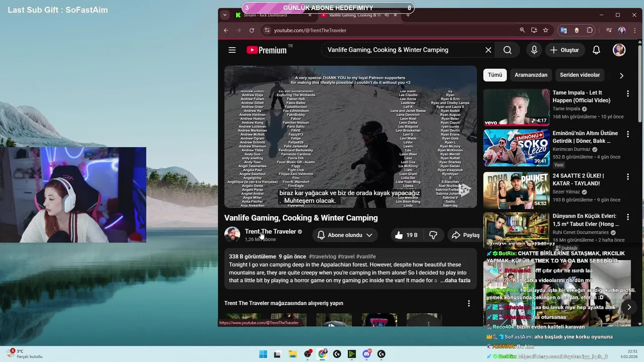Dislike the video with thumbs down
This screenshot has height=362, width=644.
[x=433, y=235]
